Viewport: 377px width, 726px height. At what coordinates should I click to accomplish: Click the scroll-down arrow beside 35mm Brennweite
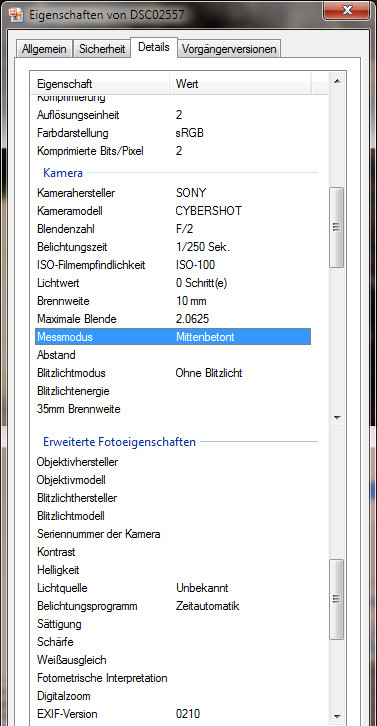337,418
